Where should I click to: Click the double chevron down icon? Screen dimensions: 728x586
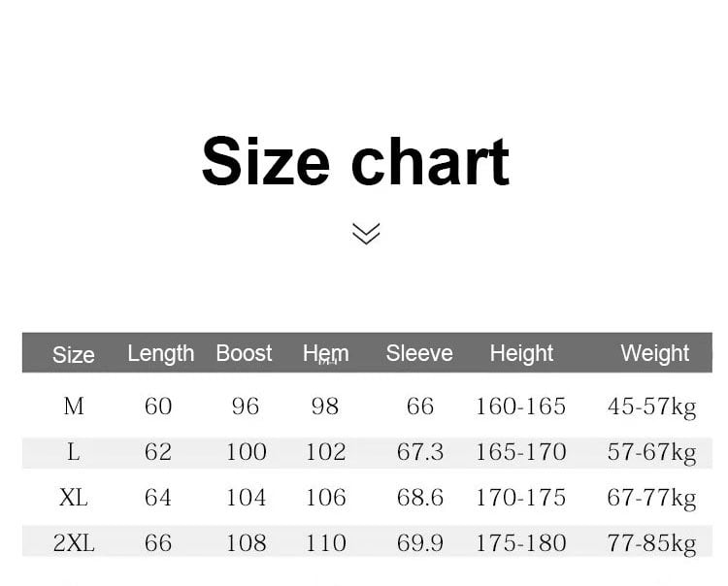coord(366,234)
